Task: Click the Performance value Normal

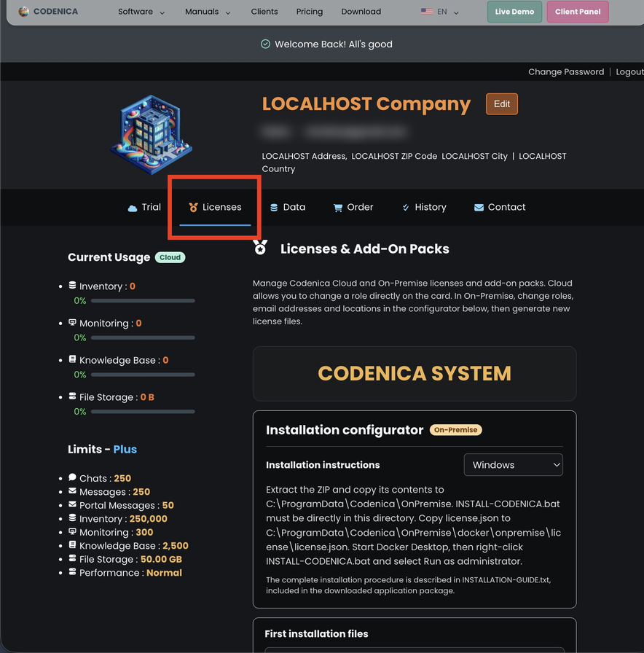Action: (164, 573)
